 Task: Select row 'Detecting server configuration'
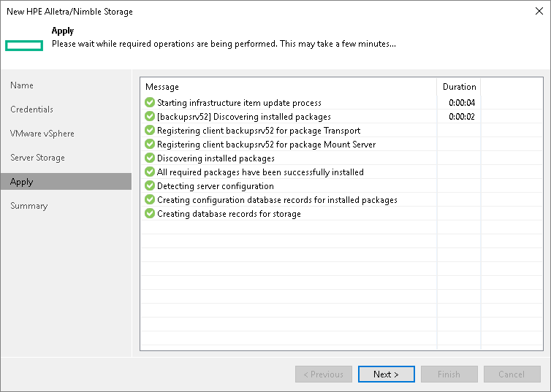pos(341,185)
